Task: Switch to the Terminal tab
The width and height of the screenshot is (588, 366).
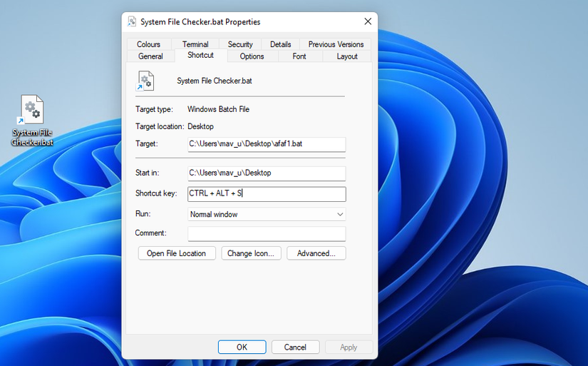Action: [x=195, y=44]
